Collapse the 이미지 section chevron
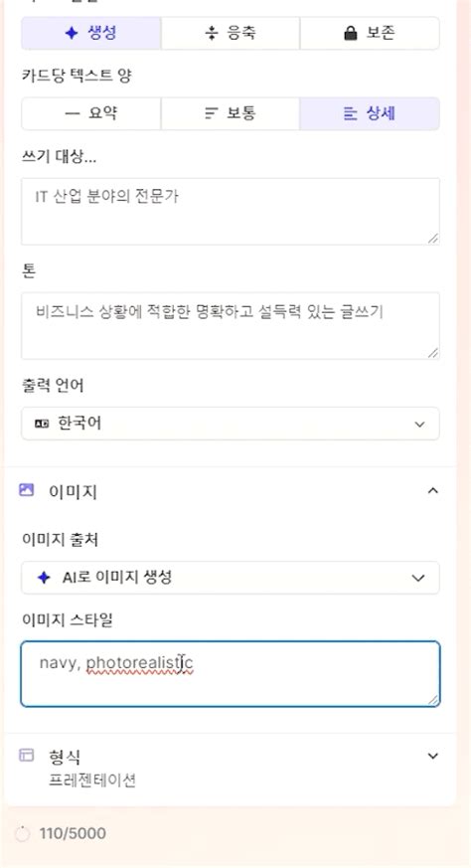Screen dimensions: 471x868 (x=433, y=490)
